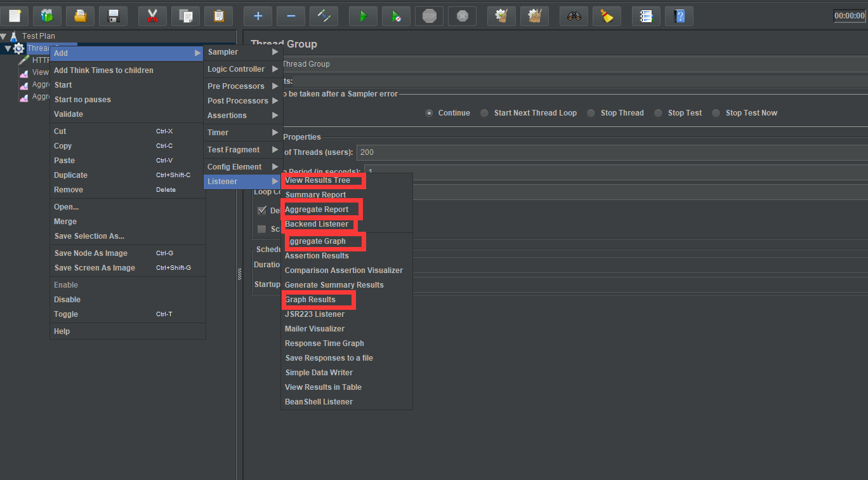Choose Graph Results listener

[x=347, y=300]
